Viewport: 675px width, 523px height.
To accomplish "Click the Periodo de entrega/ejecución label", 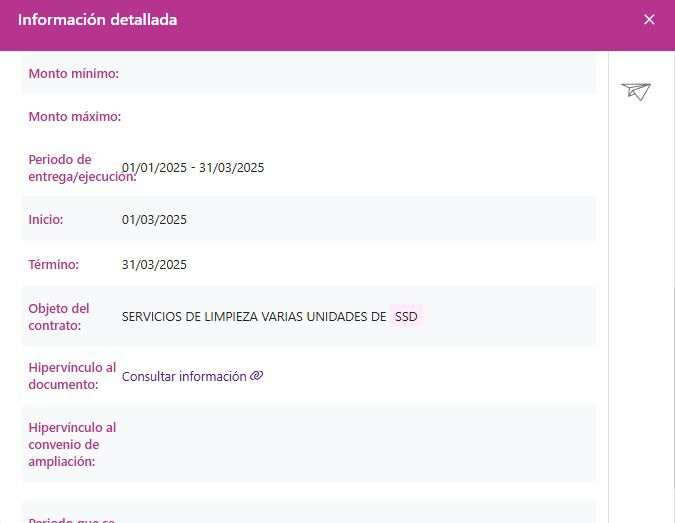I will point(78,168).
